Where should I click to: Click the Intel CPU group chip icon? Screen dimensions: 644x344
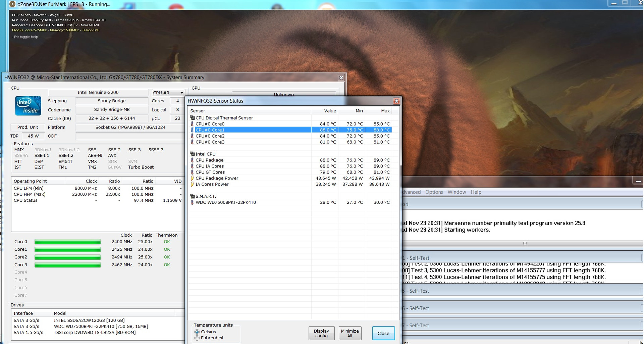(192, 154)
